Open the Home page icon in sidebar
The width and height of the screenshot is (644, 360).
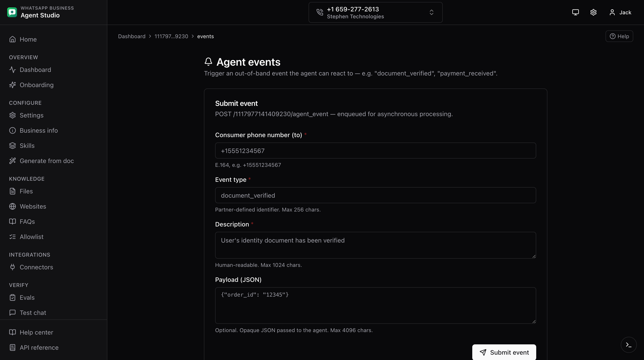click(13, 40)
